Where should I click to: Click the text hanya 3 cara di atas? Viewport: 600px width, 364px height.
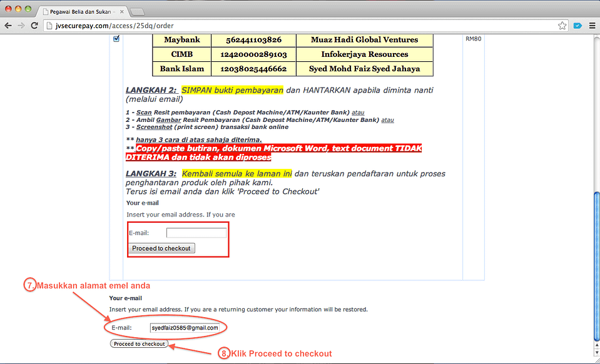198,140
